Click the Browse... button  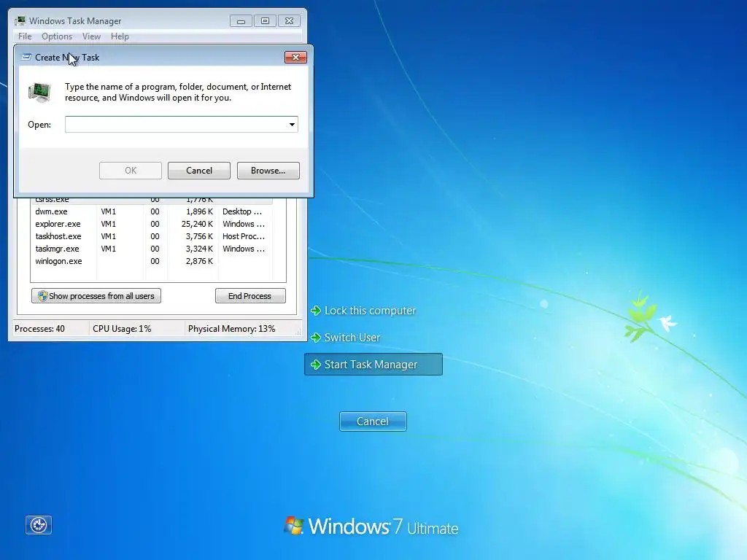268,171
